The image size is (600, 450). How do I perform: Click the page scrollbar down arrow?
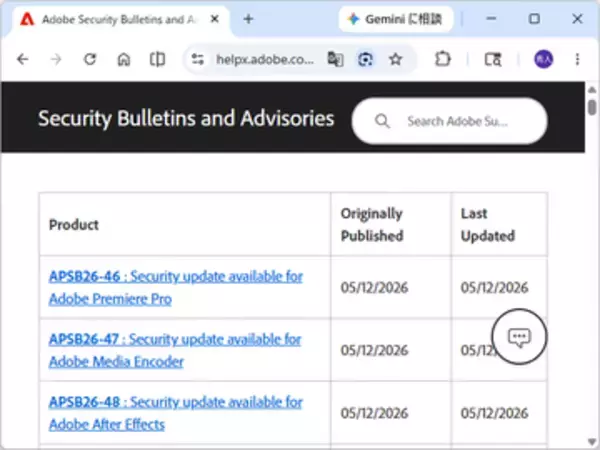(592, 442)
